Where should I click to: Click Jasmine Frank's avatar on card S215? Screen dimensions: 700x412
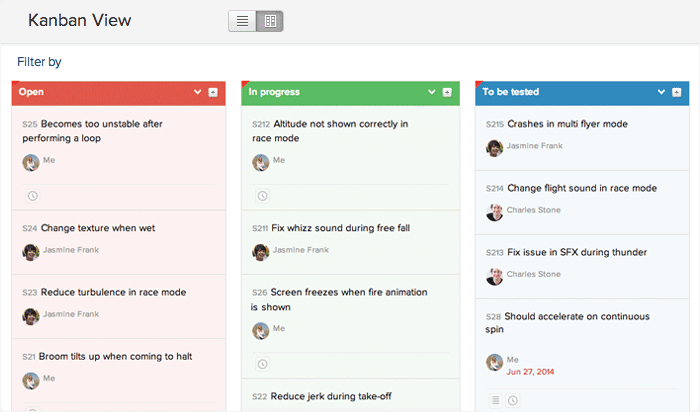tap(494, 147)
